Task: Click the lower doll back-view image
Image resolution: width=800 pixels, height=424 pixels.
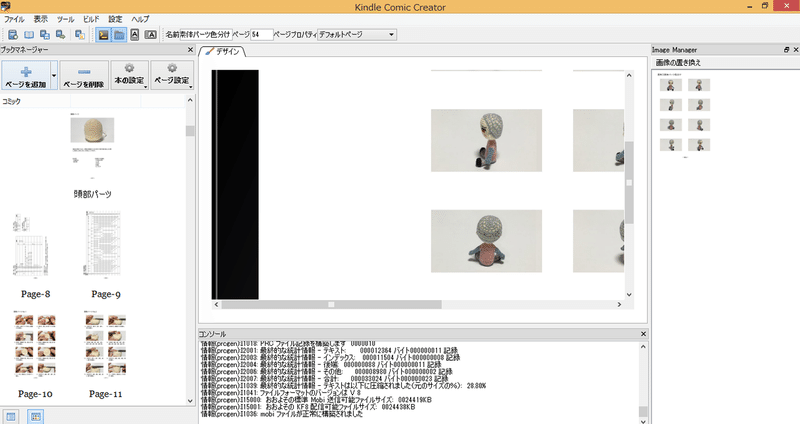Action: (486, 241)
